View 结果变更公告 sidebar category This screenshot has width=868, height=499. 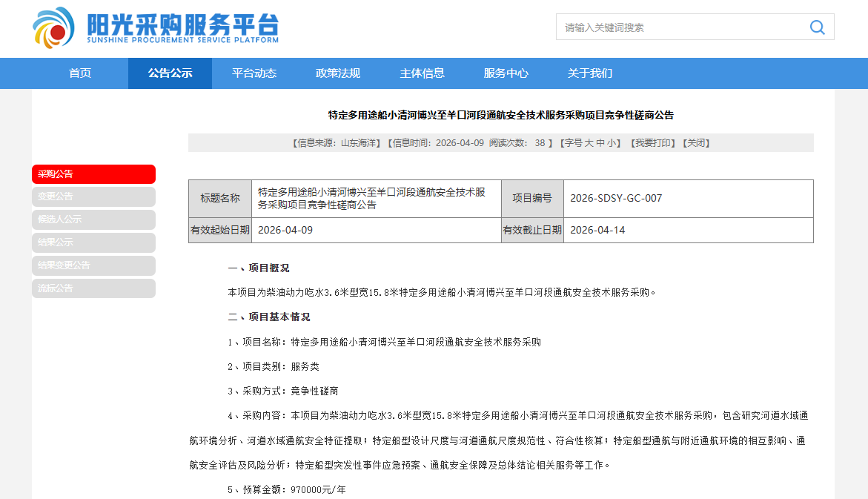tap(93, 265)
